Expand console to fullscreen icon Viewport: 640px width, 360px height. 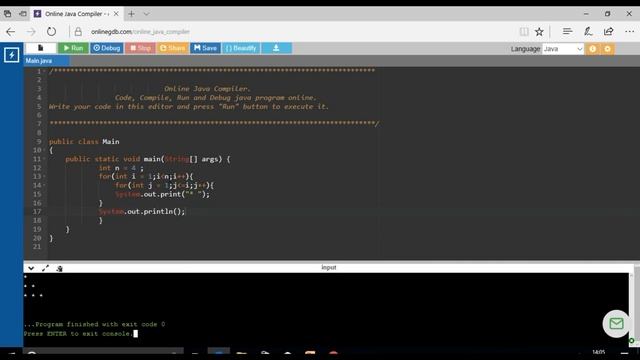pyautogui.click(x=45, y=268)
